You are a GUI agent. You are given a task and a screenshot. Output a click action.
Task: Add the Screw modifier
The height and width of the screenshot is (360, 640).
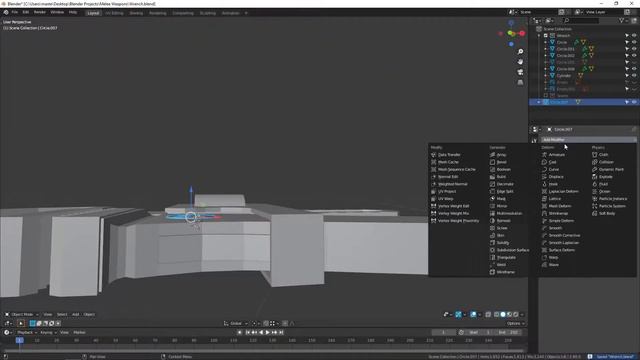click(x=498, y=228)
